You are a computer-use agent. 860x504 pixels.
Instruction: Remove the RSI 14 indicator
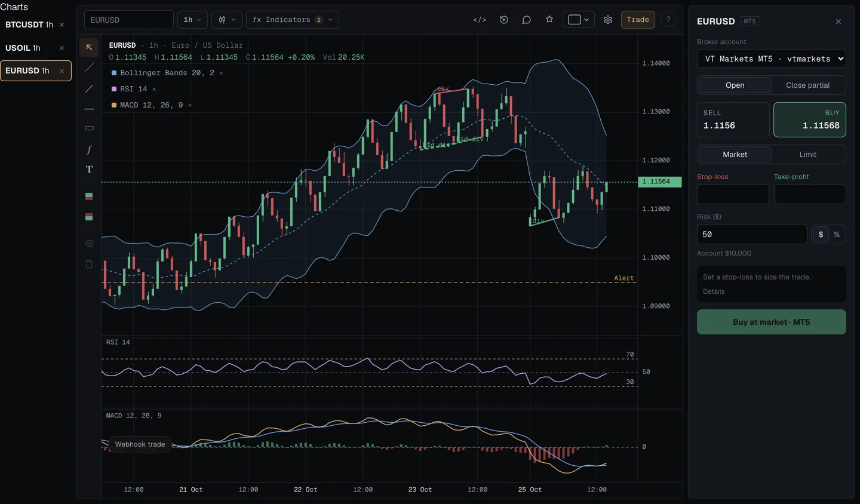[154, 89]
